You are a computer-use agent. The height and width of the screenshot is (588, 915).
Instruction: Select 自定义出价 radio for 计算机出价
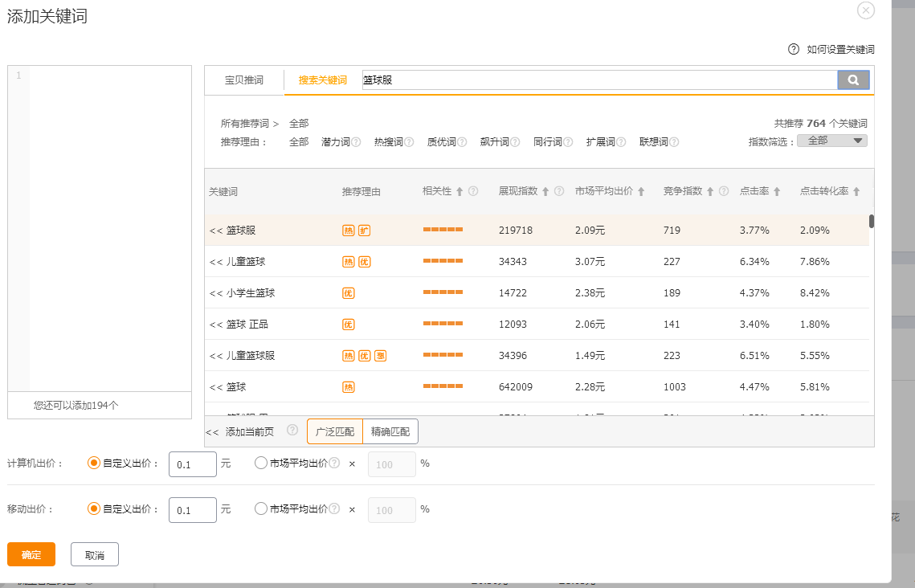point(94,463)
